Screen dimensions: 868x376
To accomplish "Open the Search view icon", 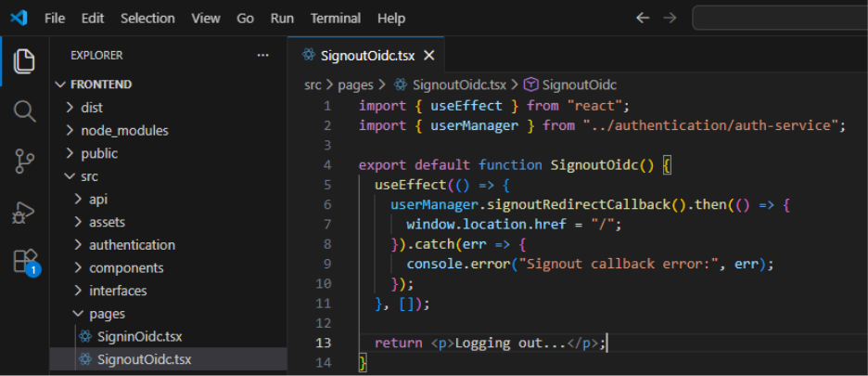I will [x=25, y=112].
